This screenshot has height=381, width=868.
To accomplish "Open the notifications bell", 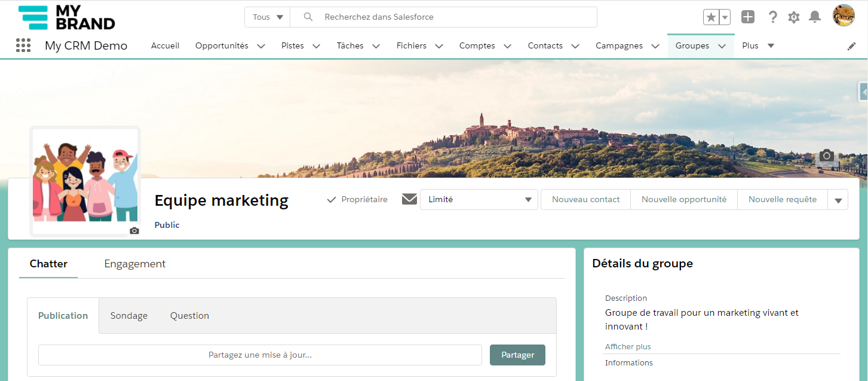I will [814, 17].
